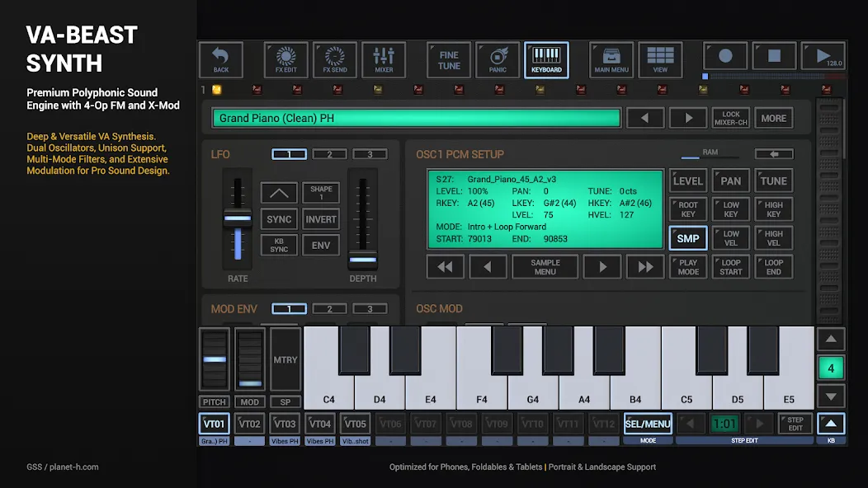Play the C4 piano key
Viewport: 868px width, 488px height.
(x=329, y=387)
